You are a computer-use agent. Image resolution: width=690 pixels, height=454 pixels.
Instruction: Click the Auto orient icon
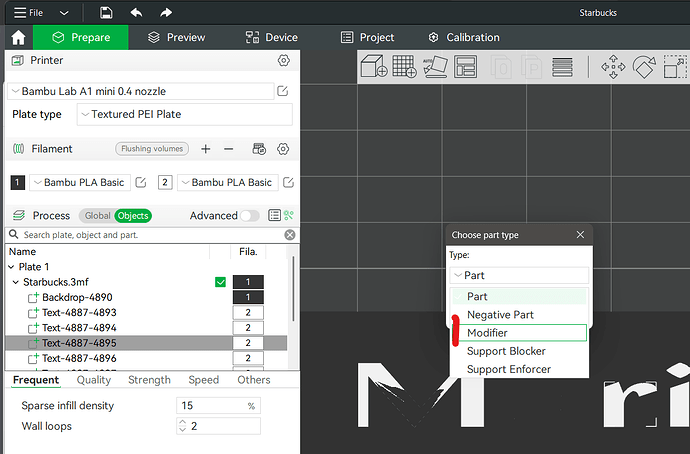point(435,67)
